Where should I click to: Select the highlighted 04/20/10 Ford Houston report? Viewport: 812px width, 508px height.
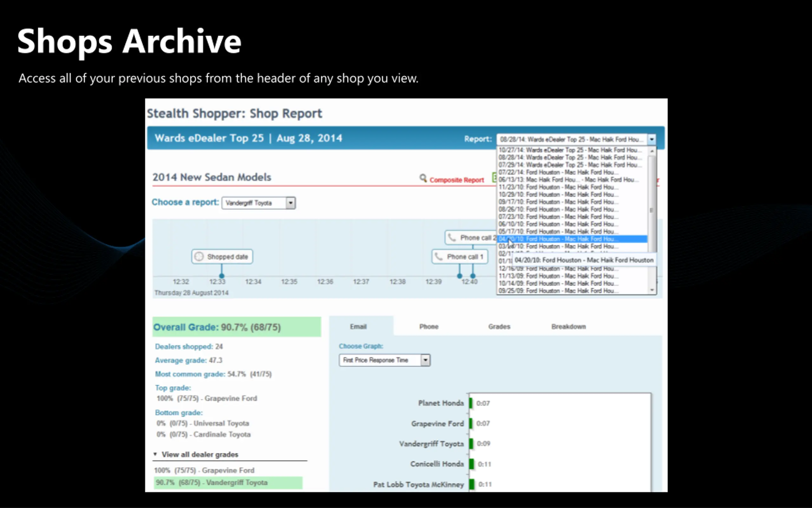573,239
